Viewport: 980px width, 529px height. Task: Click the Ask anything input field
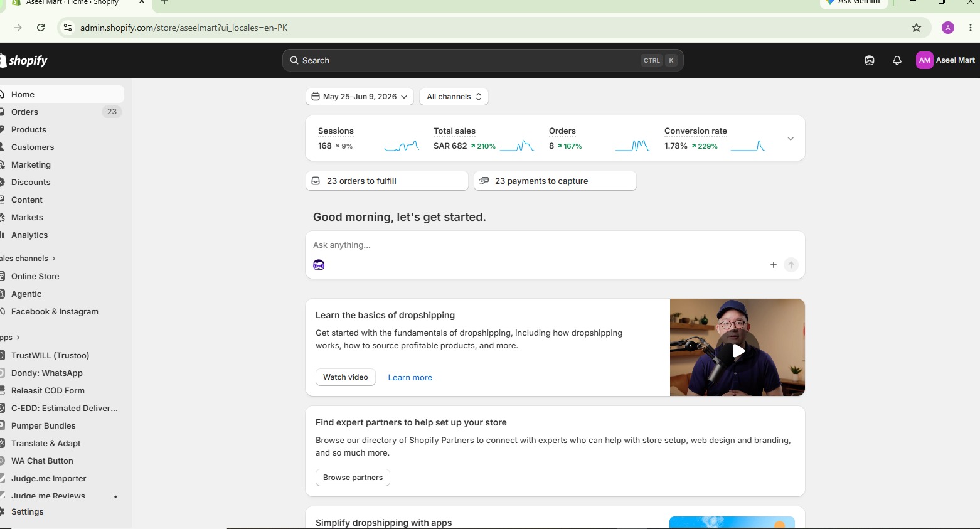point(555,245)
